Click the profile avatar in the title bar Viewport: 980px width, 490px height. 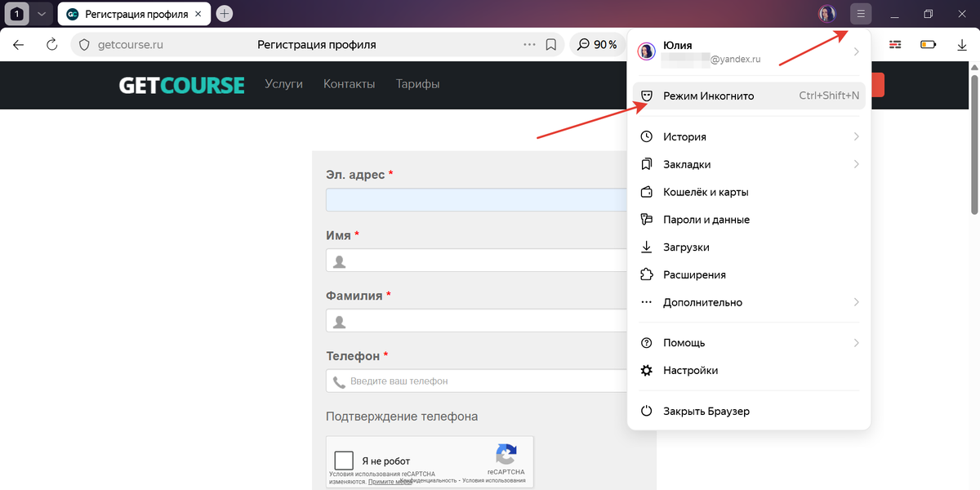coord(826,14)
